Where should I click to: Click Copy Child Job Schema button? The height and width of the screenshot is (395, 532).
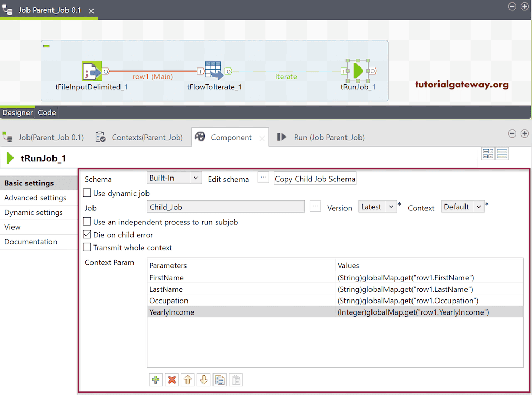pyautogui.click(x=315, y=179)
